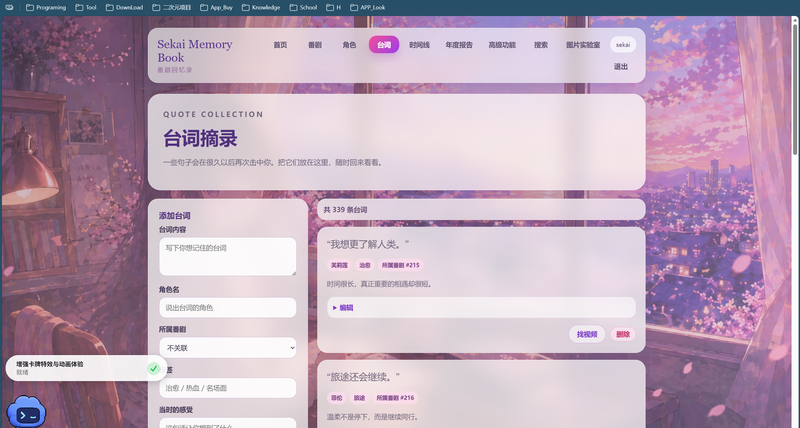Click the 共 339 条台词 count bar
The height and width of the screenshot is (428, 800).
pos(481,210)
